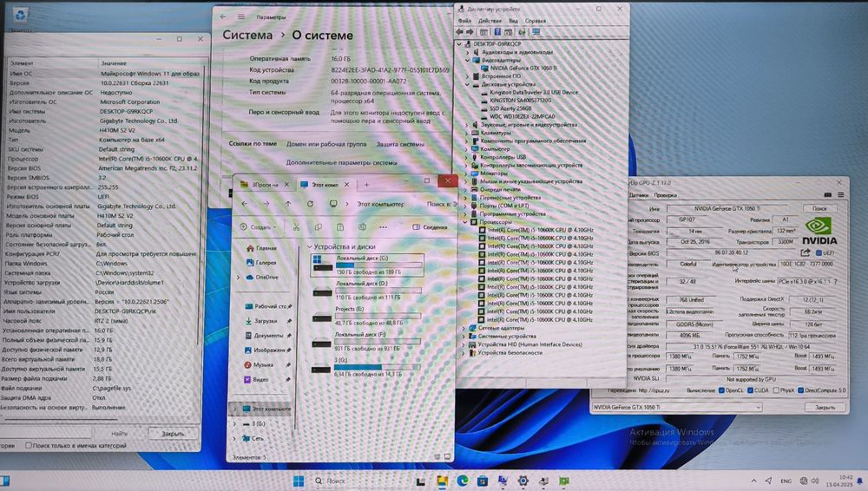
Task: Switch to the Проверка tab in GPU-Z
Action: tap(665, 195)
